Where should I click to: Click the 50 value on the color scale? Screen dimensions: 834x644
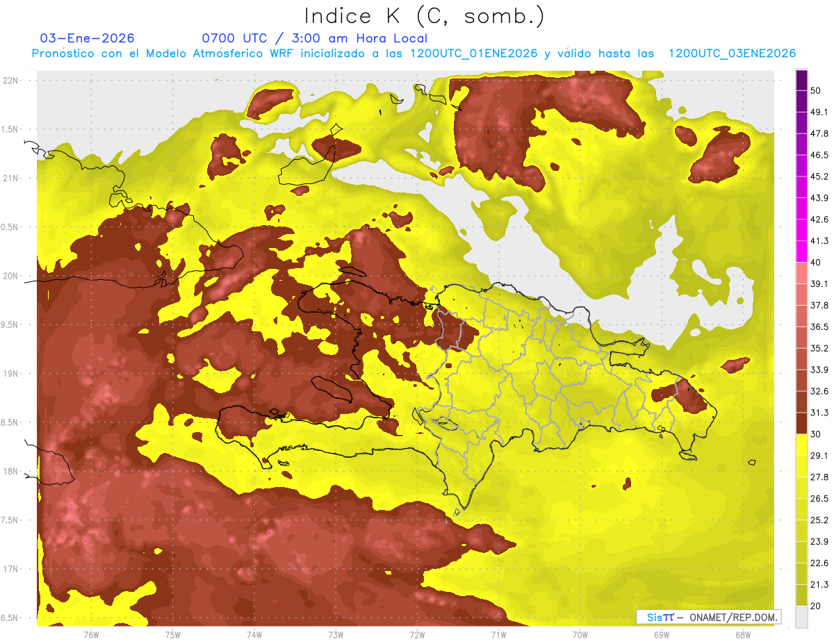tap(816, 90)
